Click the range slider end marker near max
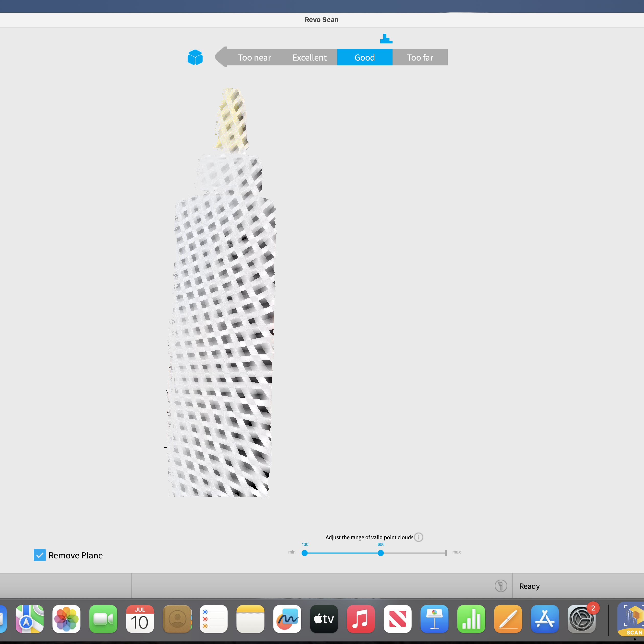This screenshot has width=644, height=644. 446,553
